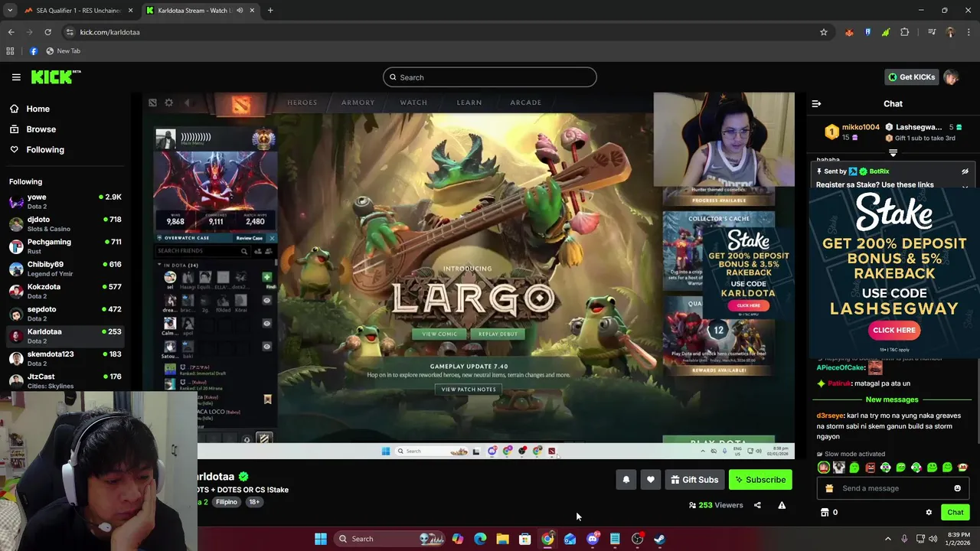980x551 pixels.
Task: Open JtzCast's Cities: Skylines channel
Action: coord(65,380)
